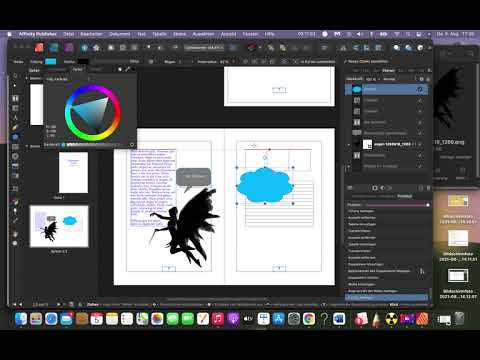Collapse the Seiten section in pages panel
This screenshot has width=480, height=360.
tap(27, 146)
